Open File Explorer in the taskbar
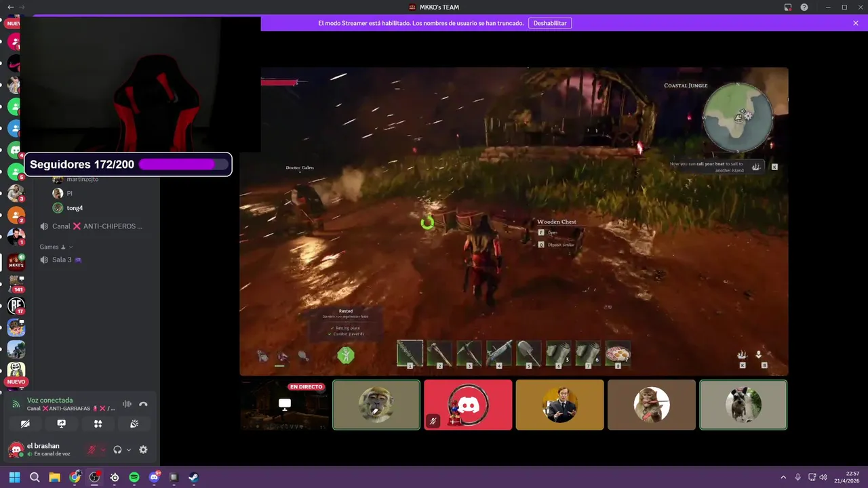The width and height of the screenshot is (868, 488). (x=54, y=477)
